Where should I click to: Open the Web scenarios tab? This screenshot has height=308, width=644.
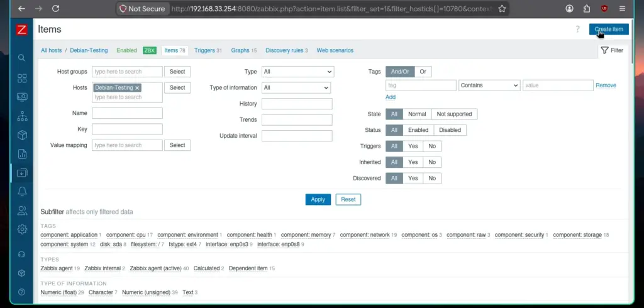pos(335,50)
